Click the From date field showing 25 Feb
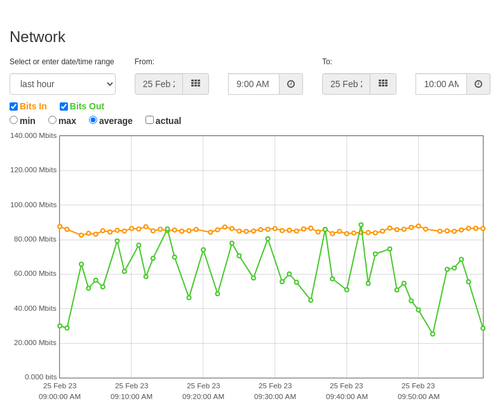500x403 pixels. pyautogui.click(x=159, y=84)
